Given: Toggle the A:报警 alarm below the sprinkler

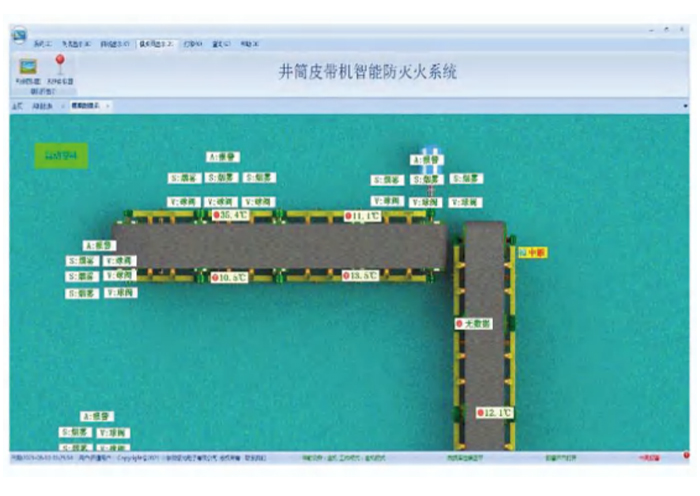Looking at the screenshot, I should [x=427, y=160].
